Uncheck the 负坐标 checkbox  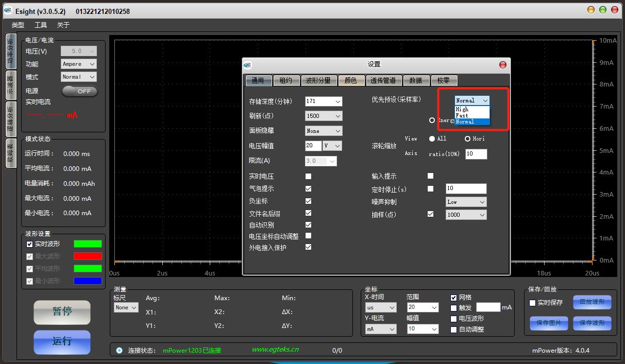[308, 201]
